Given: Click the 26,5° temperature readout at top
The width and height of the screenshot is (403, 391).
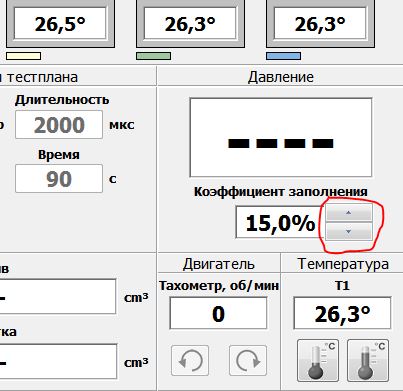Looking at the screenshot, I should (60, 24).
